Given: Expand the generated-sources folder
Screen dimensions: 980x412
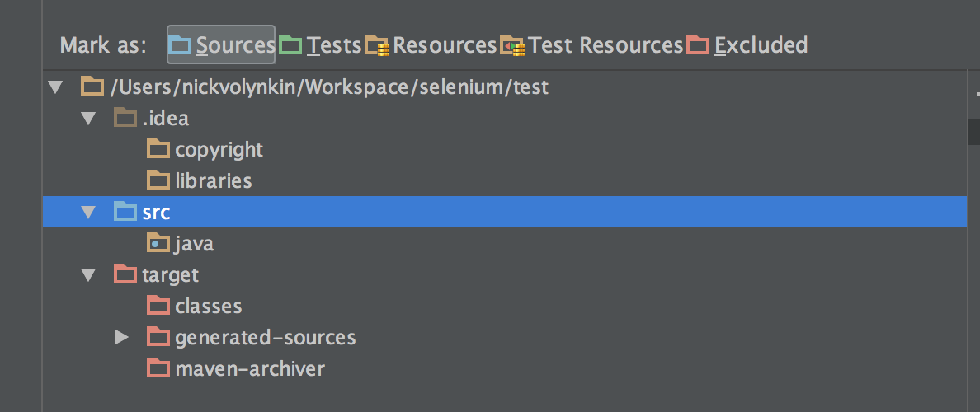Looking at the screenshot, I should pyautogui.click(x=121, y=337).
